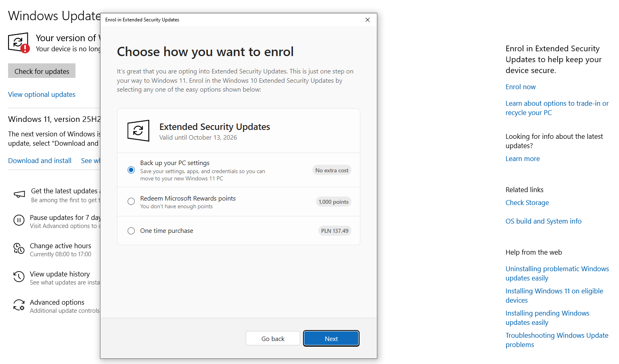This screenshot has width=619, height=364.
Task: Click the history icon for View update history
Action: tap(19, 277)
